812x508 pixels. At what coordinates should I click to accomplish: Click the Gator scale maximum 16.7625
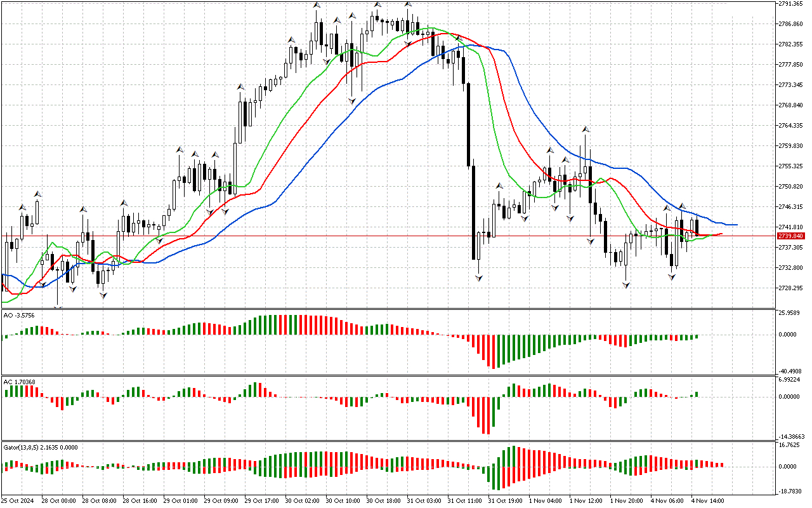tap(790, 445)
